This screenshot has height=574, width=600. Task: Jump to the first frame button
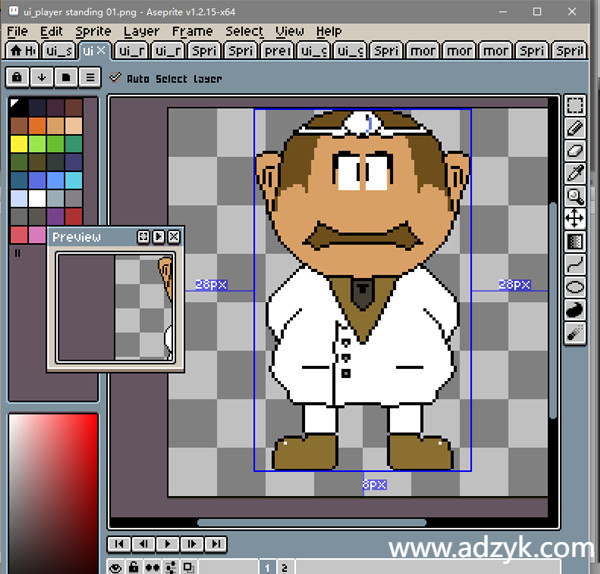(119, 544)
